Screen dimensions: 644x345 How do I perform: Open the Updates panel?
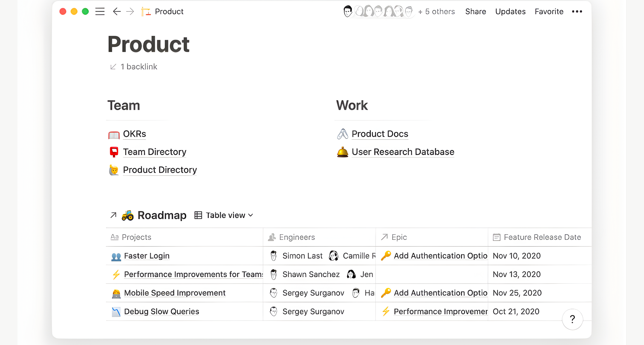pyautogui.click(x=510, y=12)
